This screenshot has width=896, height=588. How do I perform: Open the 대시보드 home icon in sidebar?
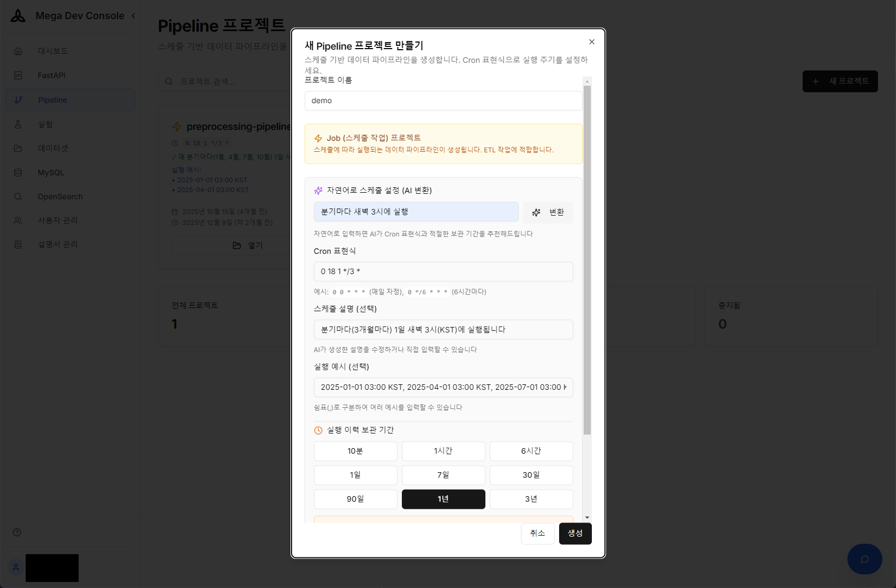(18, 51)
